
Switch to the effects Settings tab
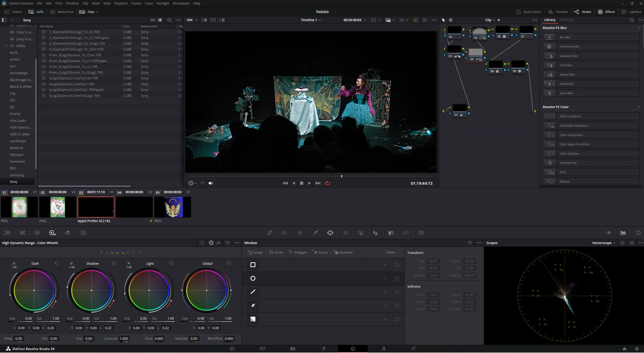pos(567,20)
